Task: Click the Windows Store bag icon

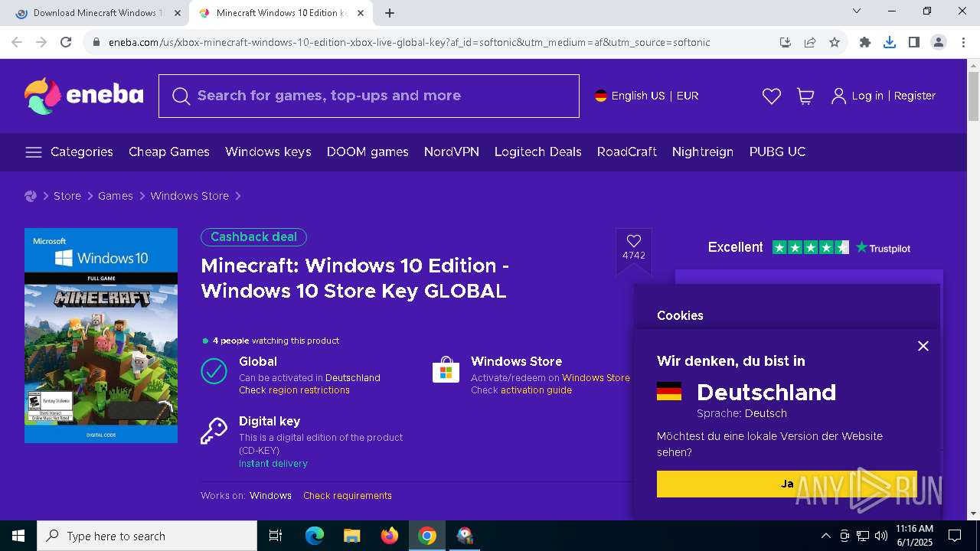Action: click(x=446, y=370)
